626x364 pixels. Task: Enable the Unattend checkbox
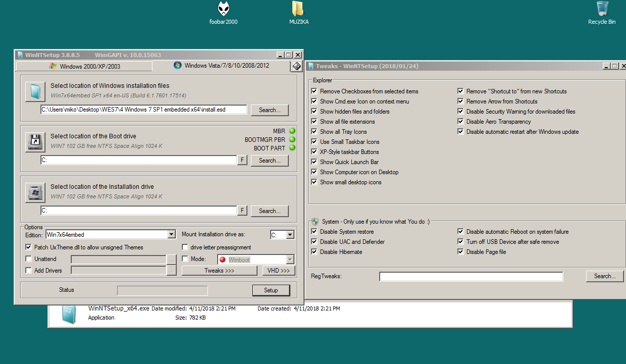pos(29,259)
